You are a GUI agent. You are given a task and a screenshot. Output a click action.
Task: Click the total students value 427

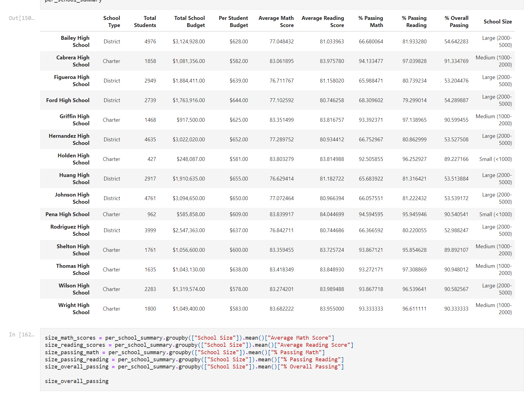pos(152,159)
